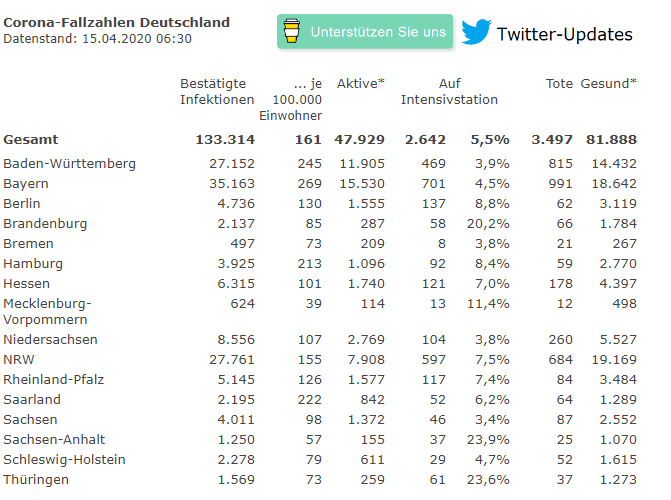Click Hamburg's 3.925 confirmed infections value
671x500 pixels.
click(x=236, y=263)
